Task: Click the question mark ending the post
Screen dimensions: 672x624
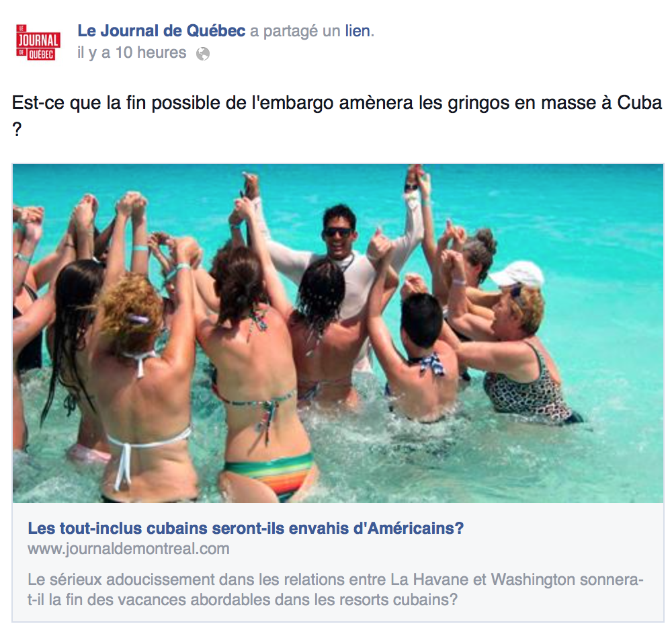Action: tap(17, 129)
